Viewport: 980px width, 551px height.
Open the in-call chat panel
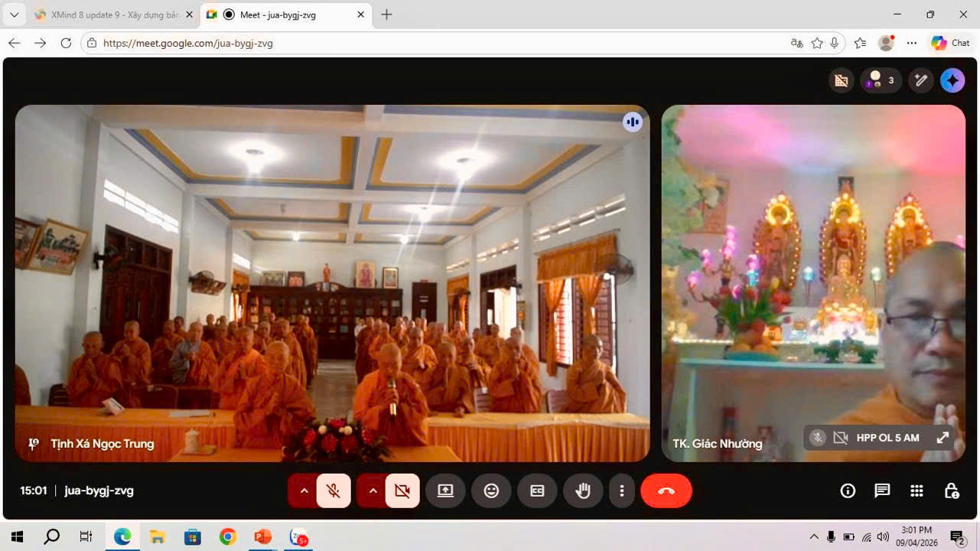pos(882,491)
